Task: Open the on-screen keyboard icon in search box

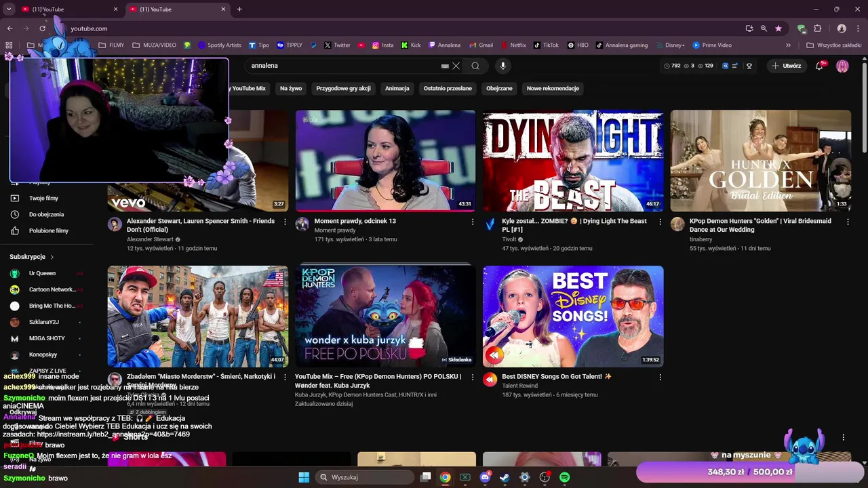Action: pyautogui.click(x=445, y=66)
